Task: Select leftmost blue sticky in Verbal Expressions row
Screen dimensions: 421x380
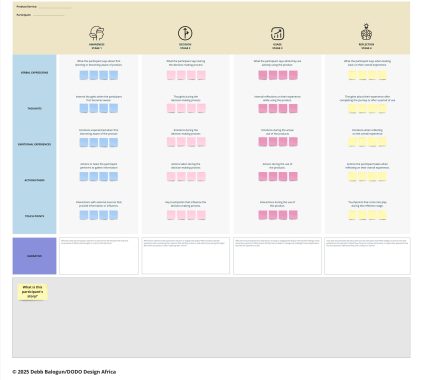Action: click(84, 75)
